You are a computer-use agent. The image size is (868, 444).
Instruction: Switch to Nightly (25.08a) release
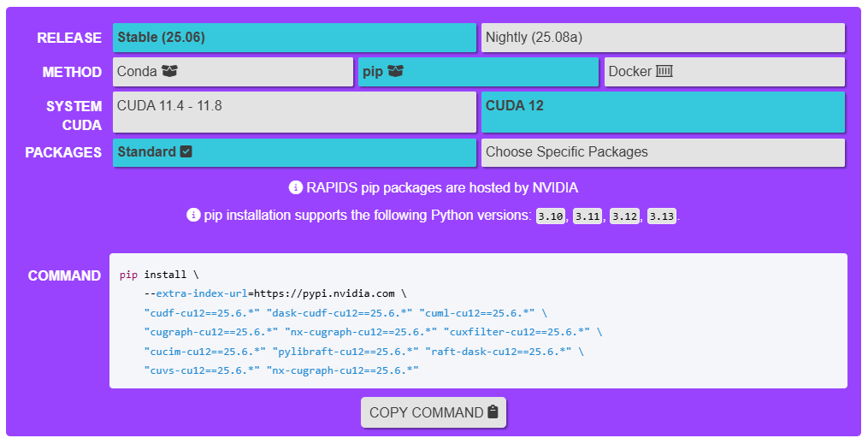[663, 38]
